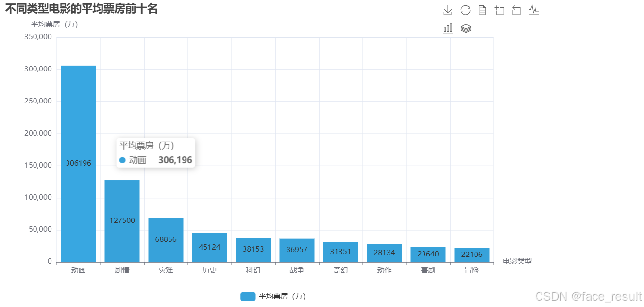Click the tooltip header 平均票房（万）
The height and width of the screenshot is (307, 644).
pyautogui.click(x=147, y=146)
